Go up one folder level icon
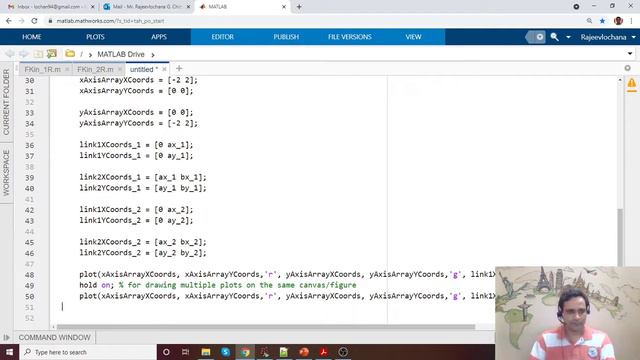Image resolution: width=640 pixels, height=360 pixels. click(x=38, y=54)
